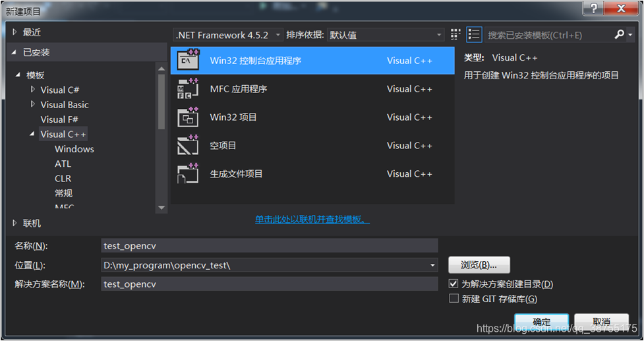Viewport: 644px width, 341px height.
Task: Click 确定 button
Action: pos(541,321)
